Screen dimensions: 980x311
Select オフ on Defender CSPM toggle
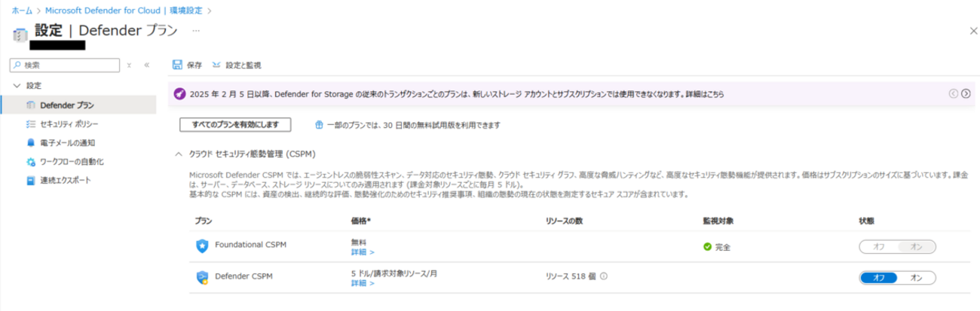(x=878, y=278)
